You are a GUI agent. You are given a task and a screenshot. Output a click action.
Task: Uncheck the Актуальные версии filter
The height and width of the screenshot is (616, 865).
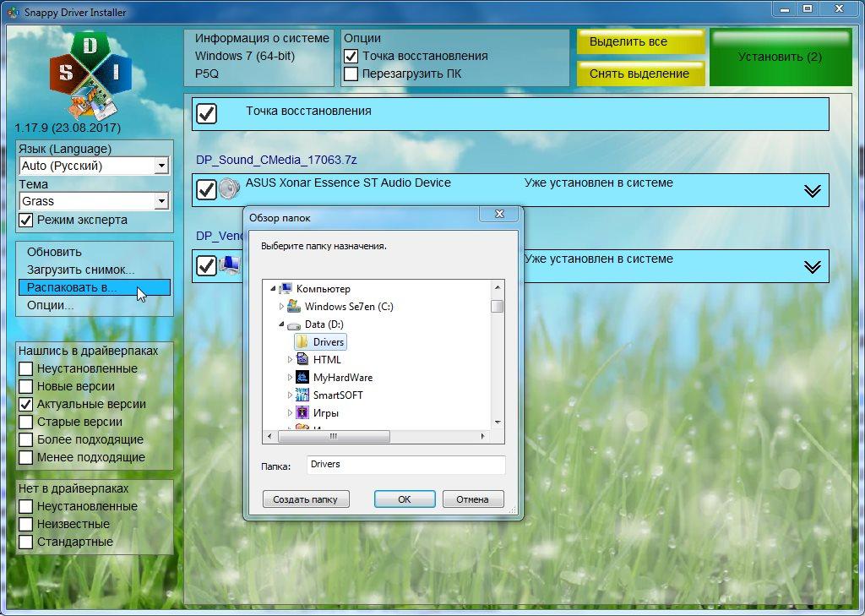26,405
